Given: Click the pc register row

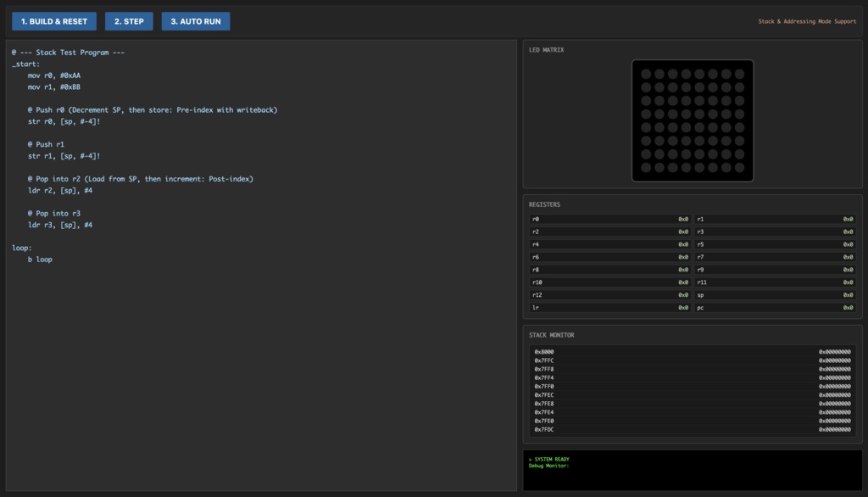Looking at the screenshot, I should click(775, 308).
